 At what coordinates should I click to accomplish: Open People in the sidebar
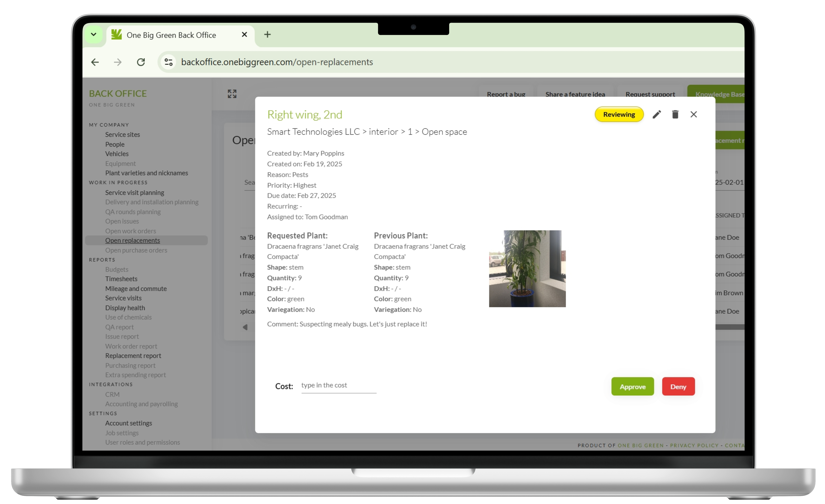pos(115,144)
